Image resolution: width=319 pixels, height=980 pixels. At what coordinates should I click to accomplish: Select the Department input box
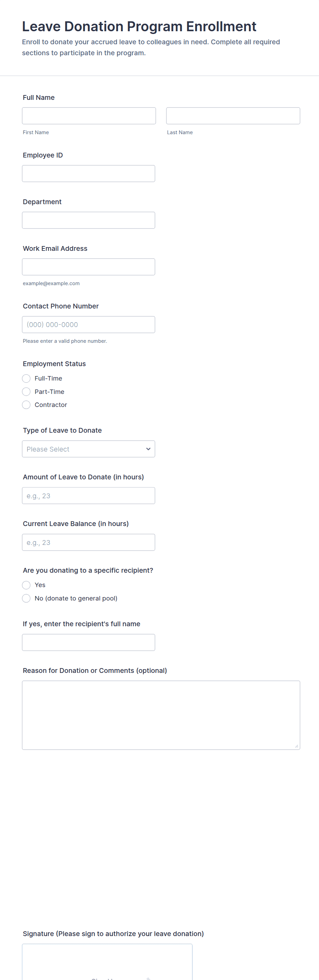[88, 220]
